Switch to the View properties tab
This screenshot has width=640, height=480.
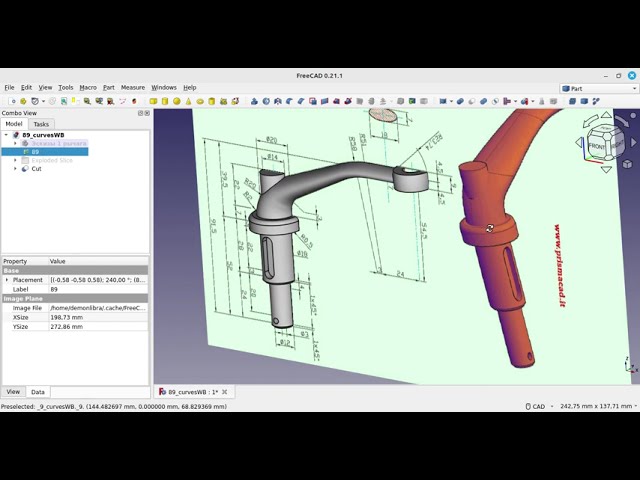tap(13, 392)
